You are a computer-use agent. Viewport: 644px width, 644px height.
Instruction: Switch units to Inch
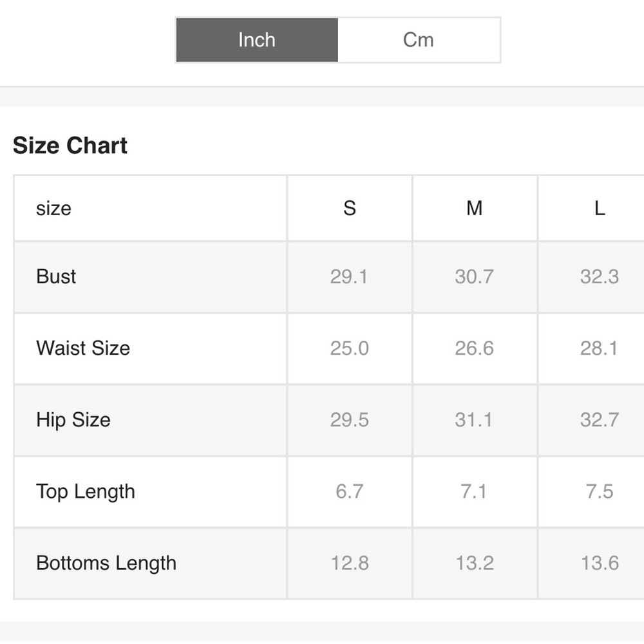(x=257, y=40)
